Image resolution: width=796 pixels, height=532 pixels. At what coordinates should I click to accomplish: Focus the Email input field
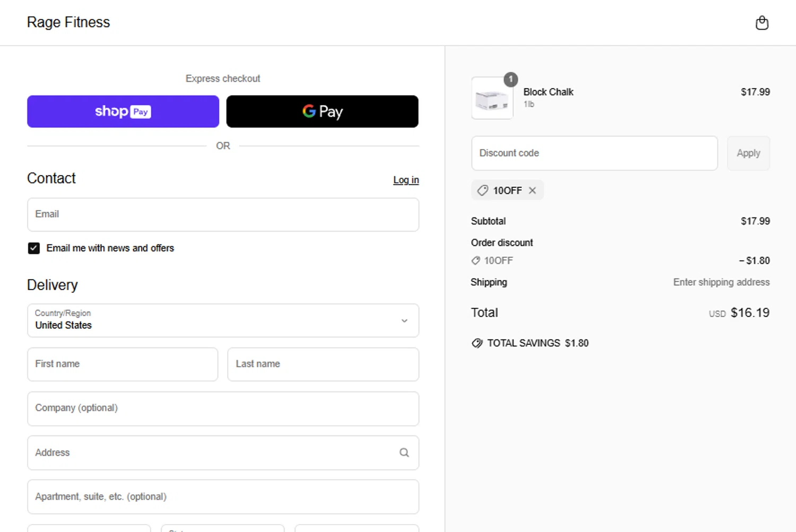tap(223, 215)
